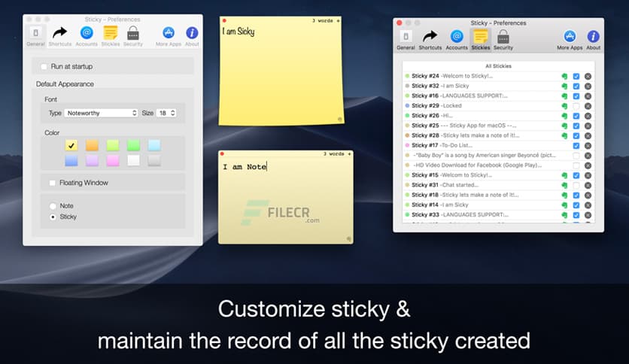
Task: Click Evernote icon for Sticky #24
Action: [564, 76]
